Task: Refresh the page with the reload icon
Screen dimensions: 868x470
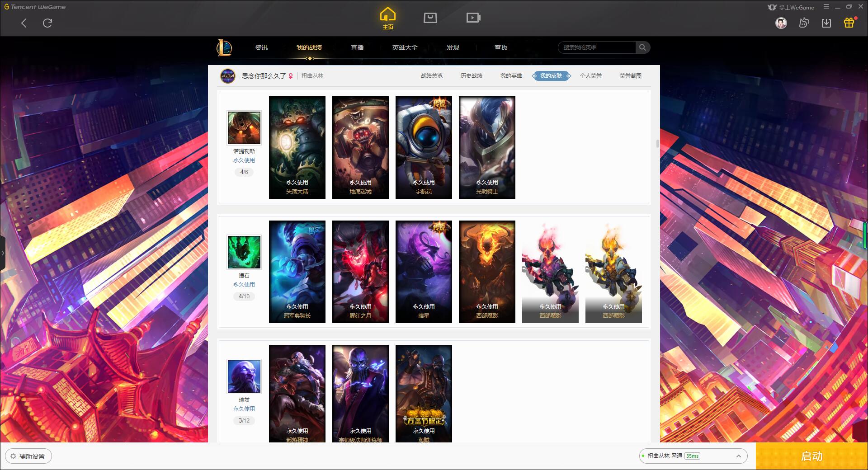Action: [47, 23]
